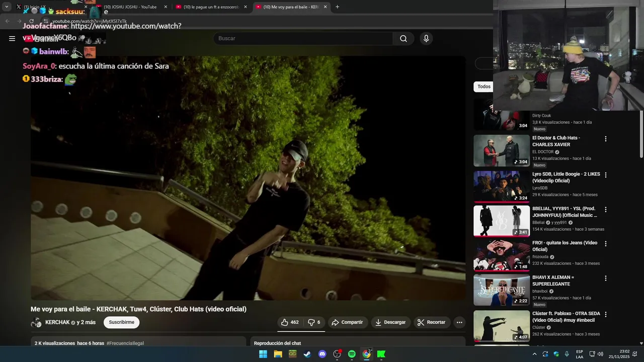Open the YouTube hamburger guide menu
Viewport: 644px width, 362px height.
12,38
